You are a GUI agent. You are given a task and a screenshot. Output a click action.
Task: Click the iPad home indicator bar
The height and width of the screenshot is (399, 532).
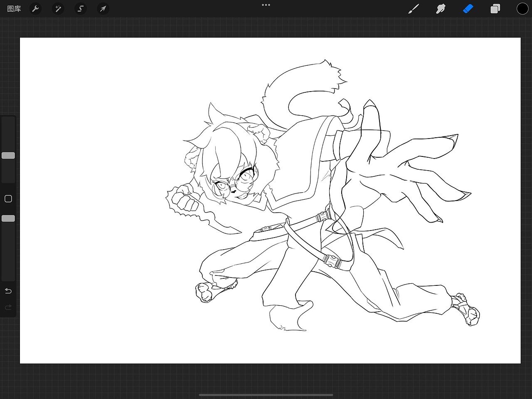266,395
